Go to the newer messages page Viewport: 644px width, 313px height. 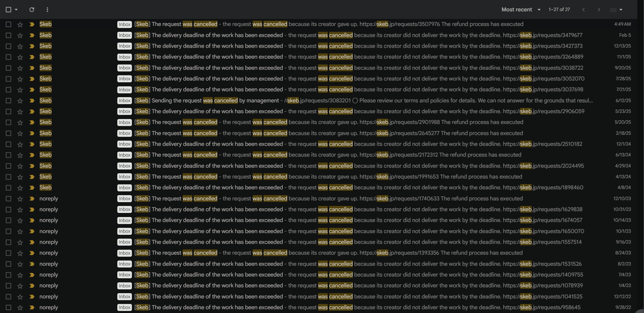pyautogui.click(x=583, y=10)
